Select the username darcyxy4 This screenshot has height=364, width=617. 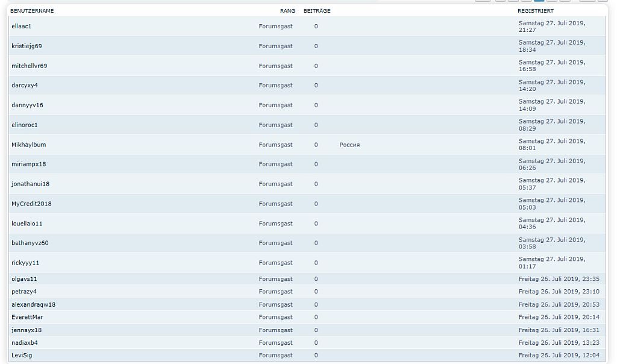(x=24, y=86)
